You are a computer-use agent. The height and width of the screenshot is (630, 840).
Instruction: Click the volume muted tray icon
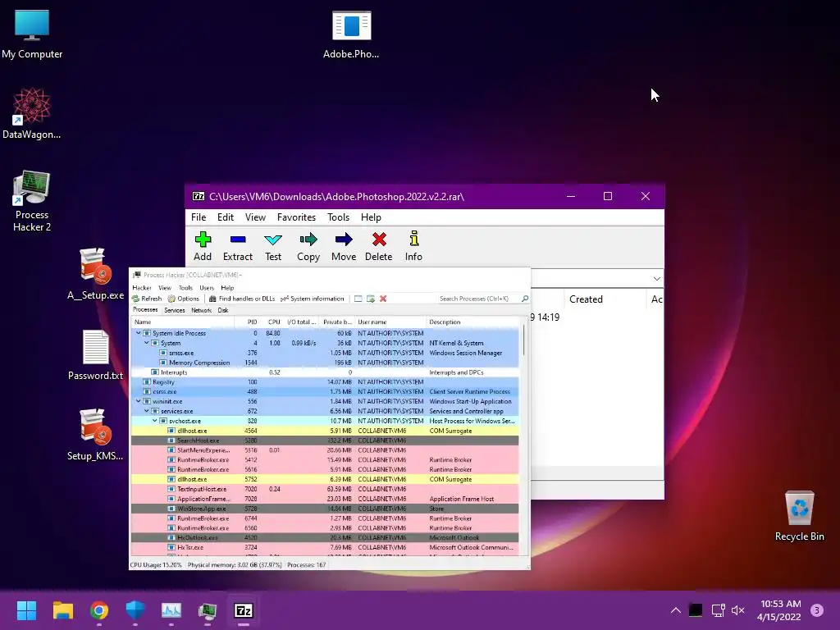click(x=737, y=610)
